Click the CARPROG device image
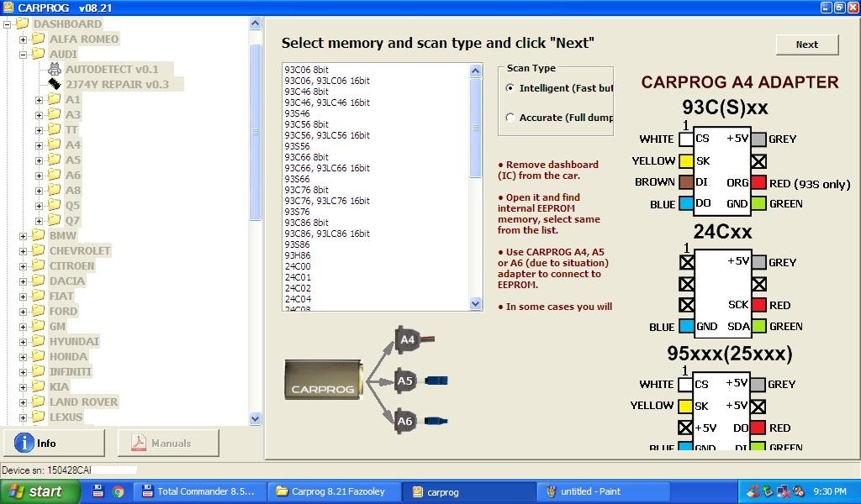861x504 pixels. coord(324,379)
